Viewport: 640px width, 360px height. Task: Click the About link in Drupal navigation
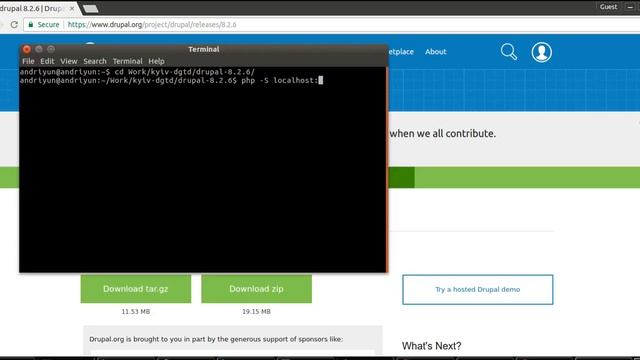point(436,52)
